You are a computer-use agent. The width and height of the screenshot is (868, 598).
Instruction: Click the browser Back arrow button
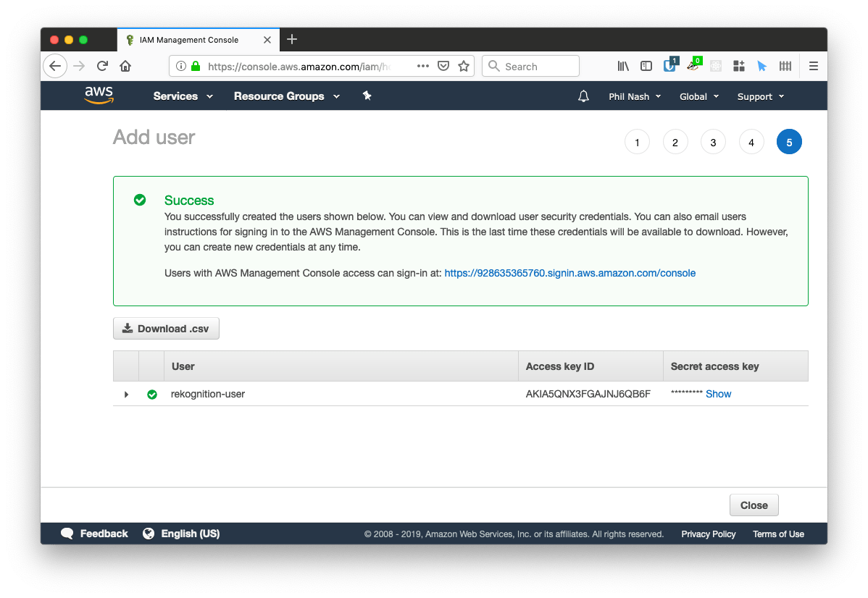(x=55, y=67)
